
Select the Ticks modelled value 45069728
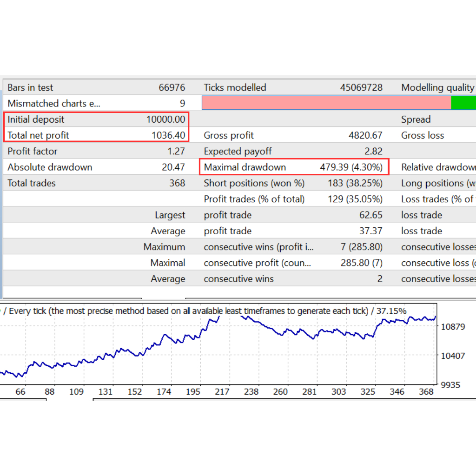tap(361, 87)
